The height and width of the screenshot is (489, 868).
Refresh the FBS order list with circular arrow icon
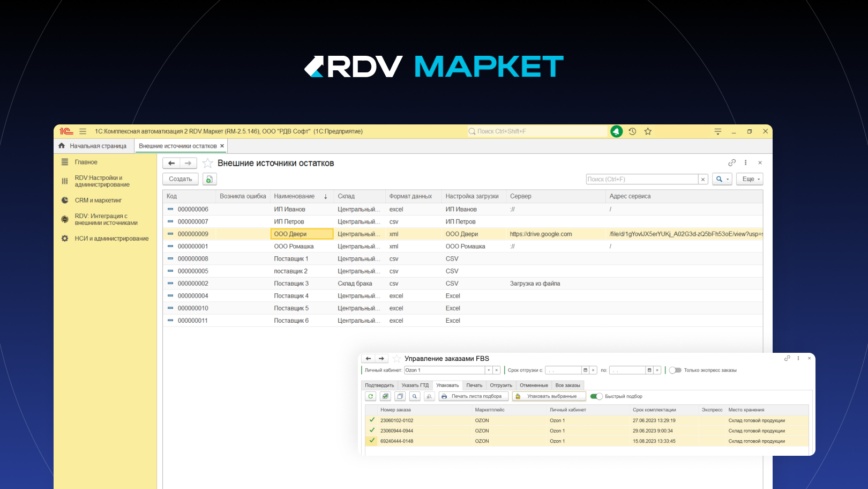tap(370, 396)
